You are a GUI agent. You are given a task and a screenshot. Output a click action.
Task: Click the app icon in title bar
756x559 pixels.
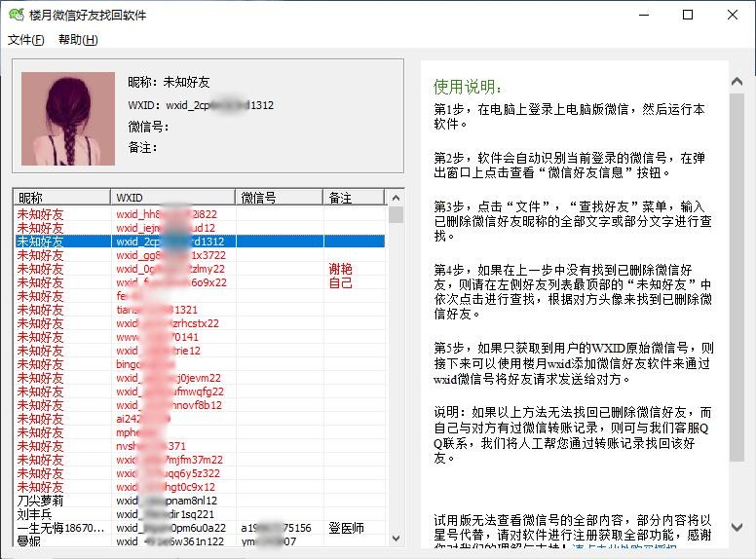pos(16,15)
